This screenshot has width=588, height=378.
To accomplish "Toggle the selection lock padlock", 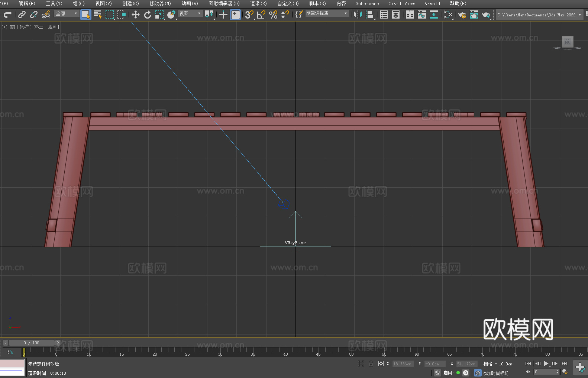I will [371, 364].
